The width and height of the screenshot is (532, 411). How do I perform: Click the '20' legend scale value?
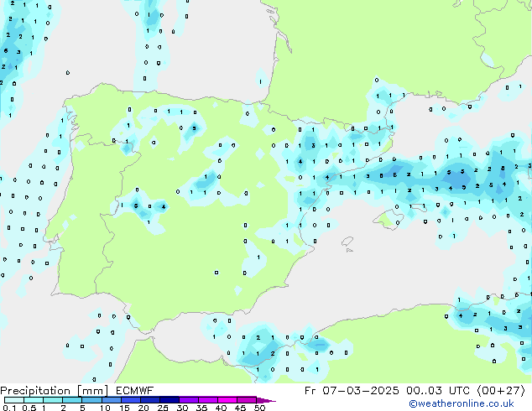coord(143,408)
